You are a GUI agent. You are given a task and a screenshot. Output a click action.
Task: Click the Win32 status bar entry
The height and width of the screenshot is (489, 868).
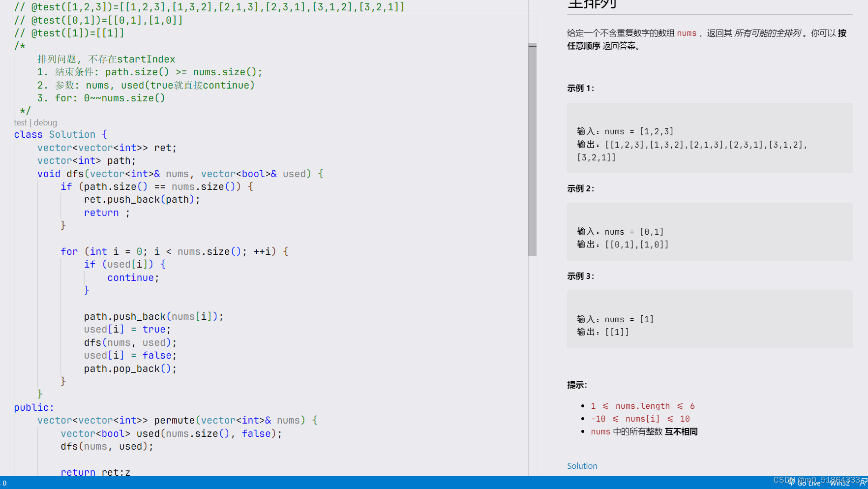pyautogui.click(x=840, y=484)
